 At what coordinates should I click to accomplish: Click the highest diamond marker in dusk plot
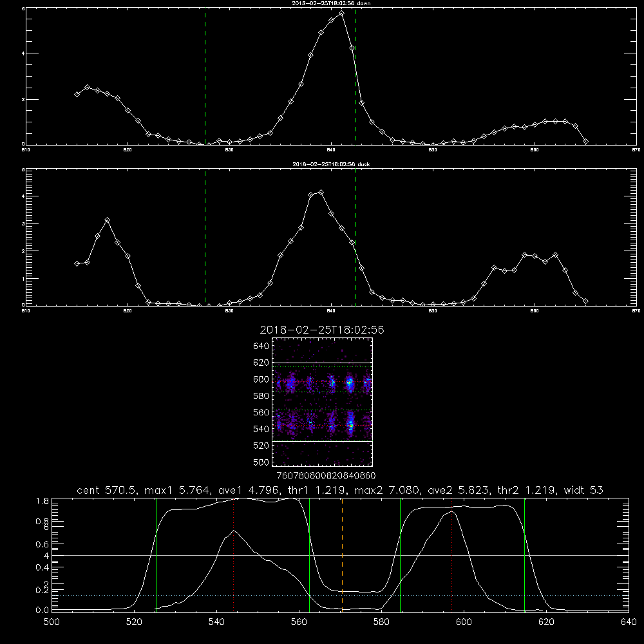321,192
